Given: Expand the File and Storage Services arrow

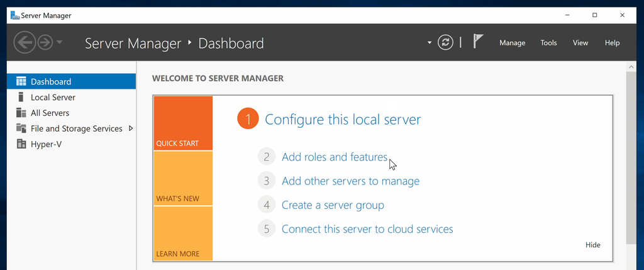Looking at the screenshot, I should [x=131, y=128].
